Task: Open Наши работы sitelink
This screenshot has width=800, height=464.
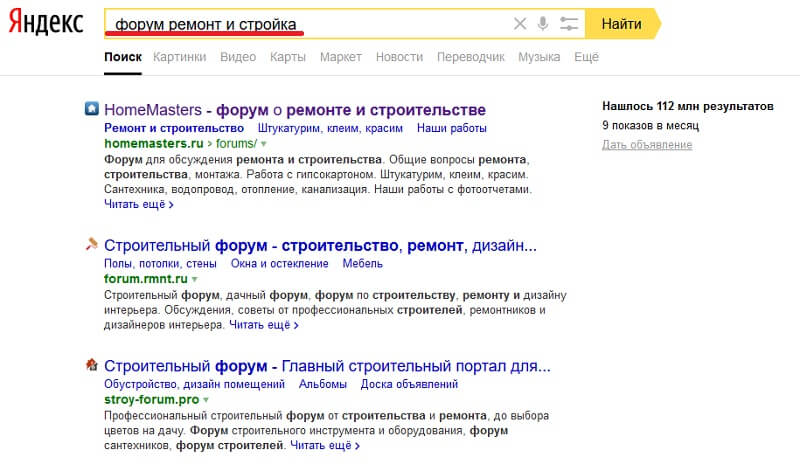Action: [x=452, y=128]
